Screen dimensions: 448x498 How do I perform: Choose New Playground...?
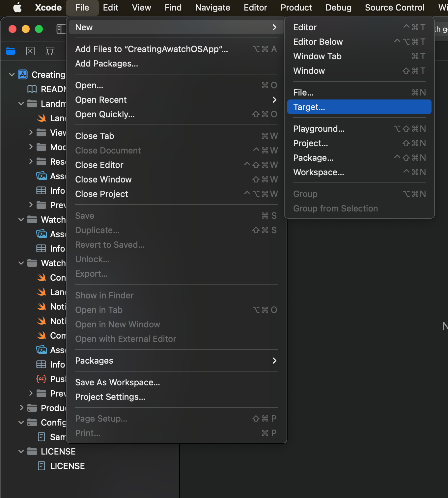click(x=359, y=129)
